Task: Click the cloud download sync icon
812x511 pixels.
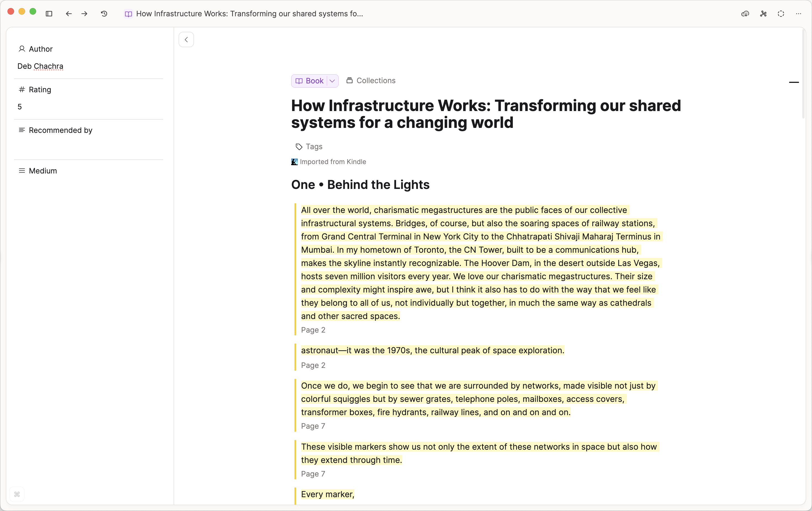Action: 745,14
